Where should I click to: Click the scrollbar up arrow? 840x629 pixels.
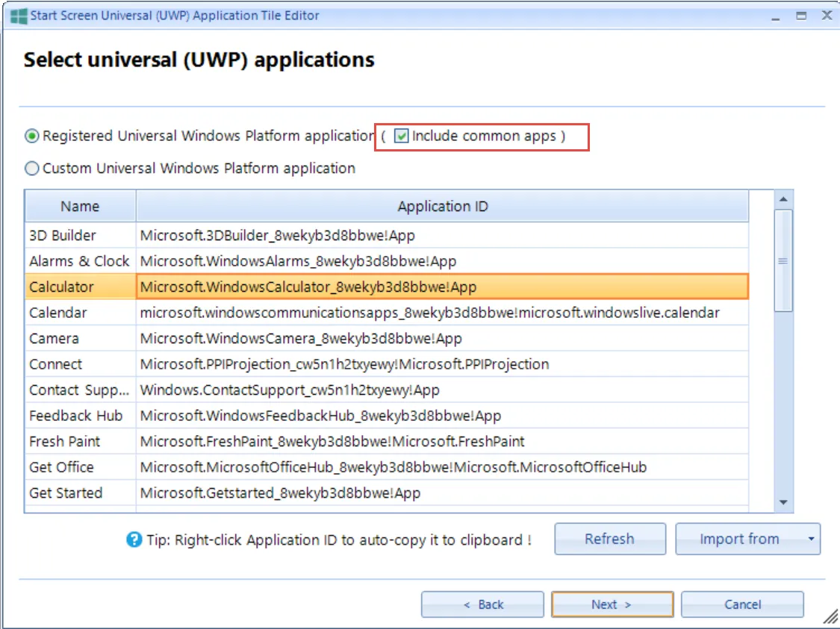click(783, 199)
